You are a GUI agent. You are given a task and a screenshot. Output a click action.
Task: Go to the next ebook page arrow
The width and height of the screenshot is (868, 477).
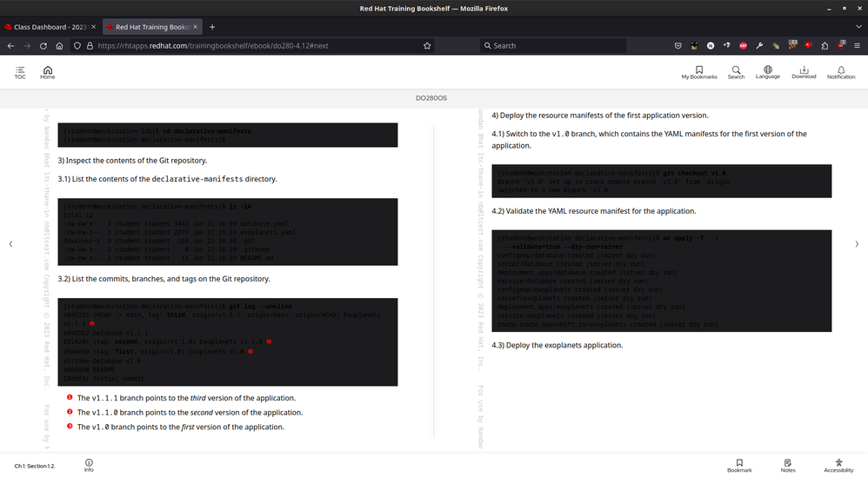tap(857, 244)
